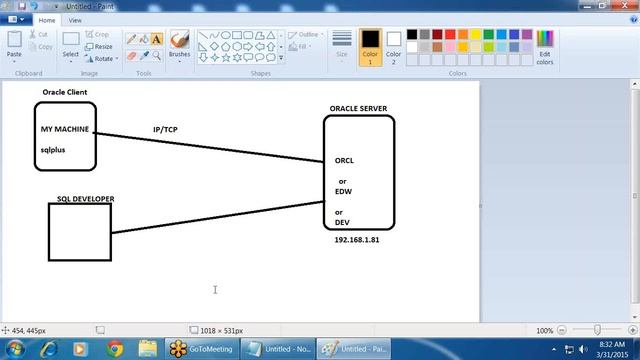This screenshot has width=640, height=360.
Task: Choose the Down arrow shape
Action: pyautogui.click(x=203, y=58)
